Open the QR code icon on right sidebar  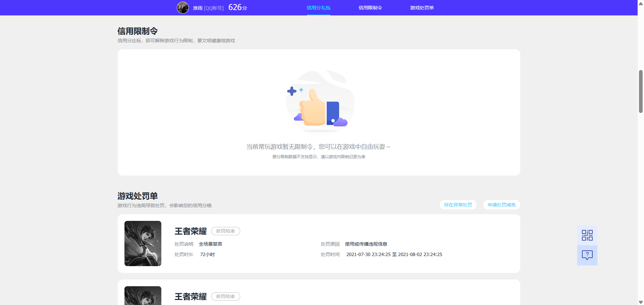pos(587,235)
